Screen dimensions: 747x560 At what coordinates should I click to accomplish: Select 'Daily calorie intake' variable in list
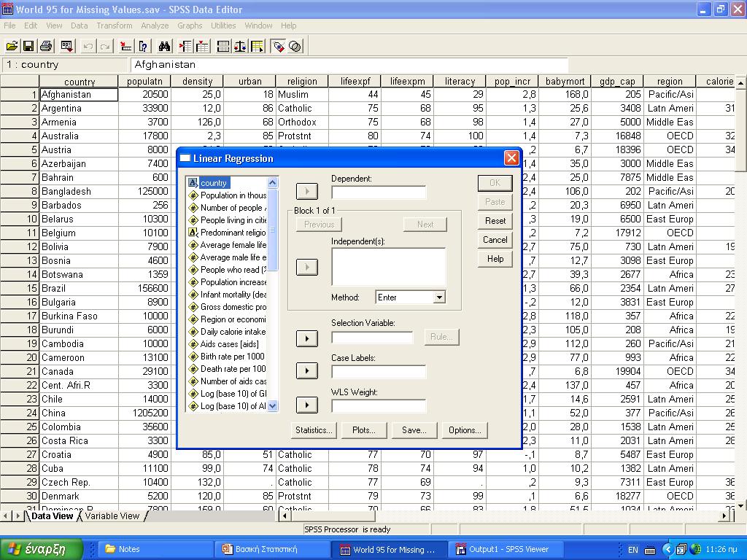tap(228, 332)
